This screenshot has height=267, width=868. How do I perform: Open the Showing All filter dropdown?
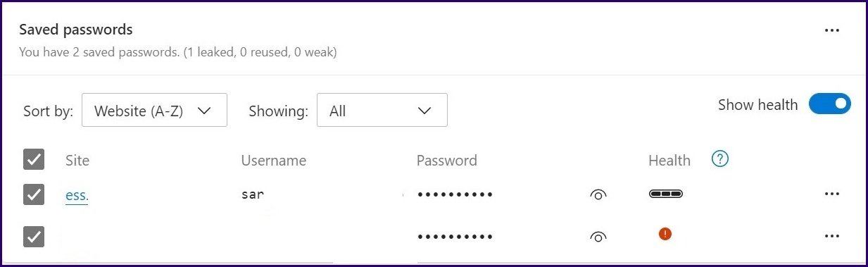[x=382, y=110]
